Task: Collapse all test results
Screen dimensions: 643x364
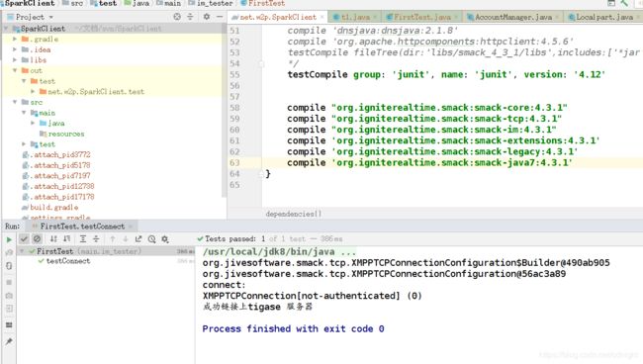Action: click(x=96, y=239)
